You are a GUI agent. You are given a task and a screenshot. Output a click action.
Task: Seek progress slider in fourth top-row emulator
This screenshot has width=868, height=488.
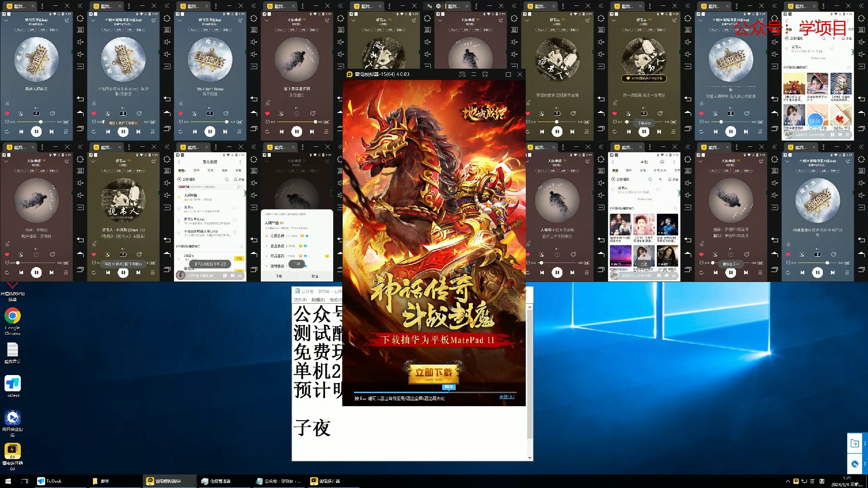pyautogui.click(x=297, y=122)
